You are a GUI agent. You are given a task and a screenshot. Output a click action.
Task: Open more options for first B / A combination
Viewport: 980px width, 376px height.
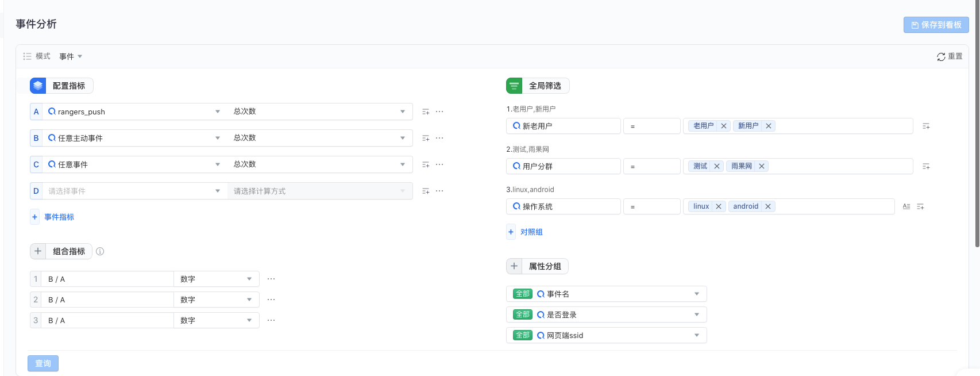[271, 279]
